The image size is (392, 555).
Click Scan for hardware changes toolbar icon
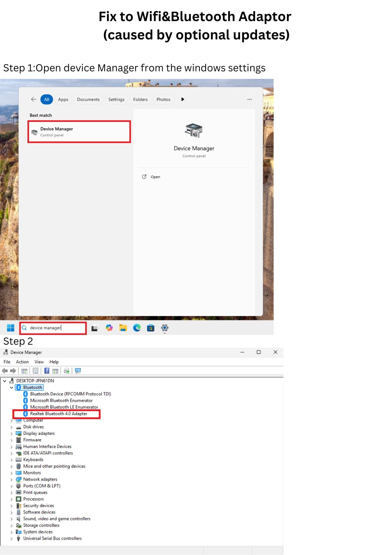coord(78,371)
